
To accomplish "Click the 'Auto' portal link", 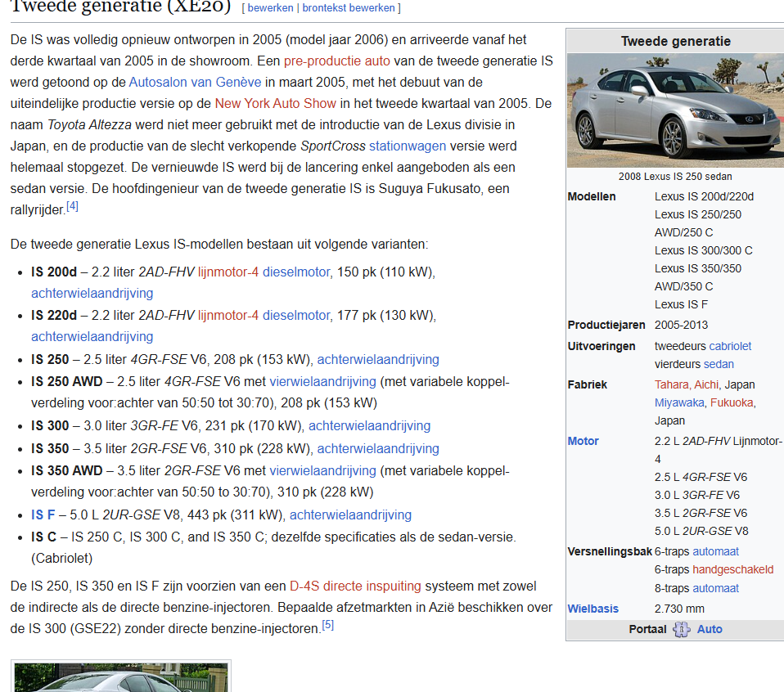I will (710, 630).
